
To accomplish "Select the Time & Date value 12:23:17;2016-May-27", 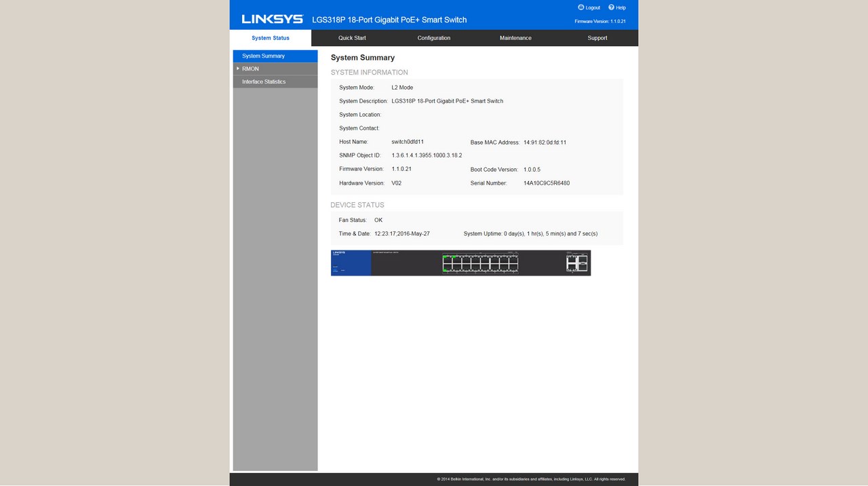I will pyautogui.click(x=402, y=234).
